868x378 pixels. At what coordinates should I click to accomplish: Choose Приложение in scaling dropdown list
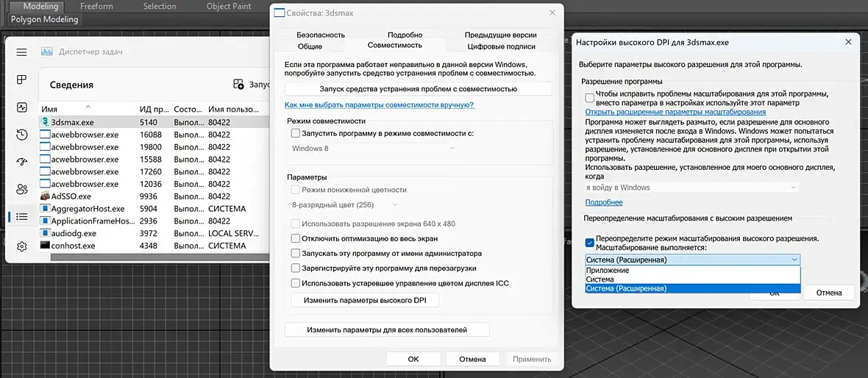click(x=692, y=270)
